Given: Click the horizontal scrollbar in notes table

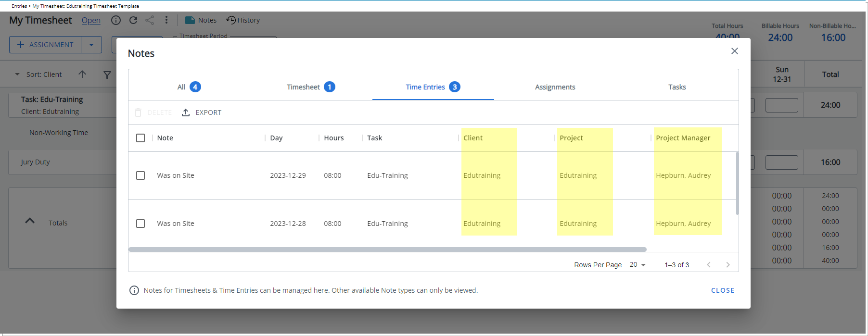Looking at the screenshot, I should 387,249.
